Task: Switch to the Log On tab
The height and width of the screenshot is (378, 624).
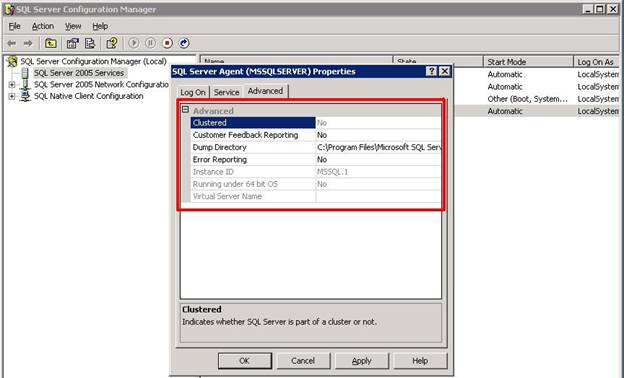Action: click(193, 92)
